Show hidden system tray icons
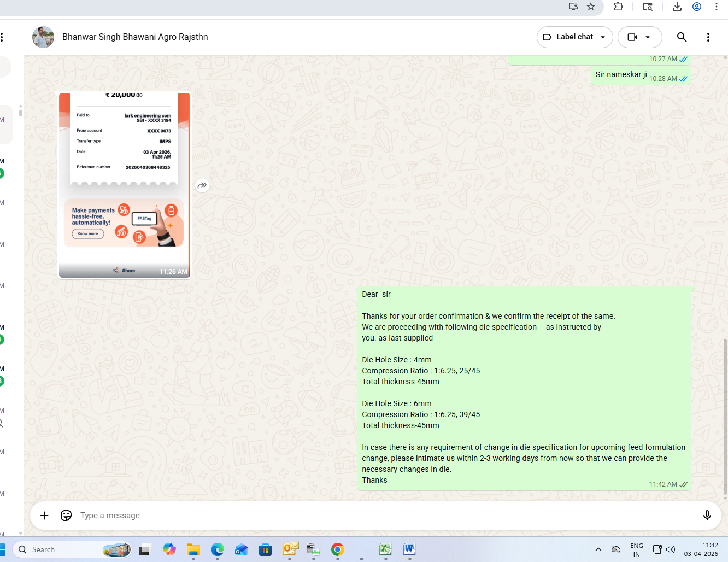Image resolution: width=728 pixels, height=562 pixels. click(x=598, y=549)
